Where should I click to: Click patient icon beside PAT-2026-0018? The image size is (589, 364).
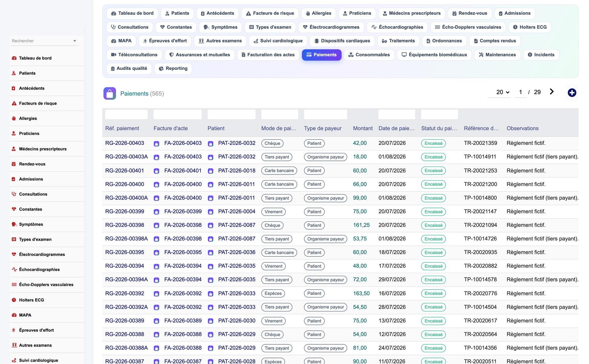(211, 171)
